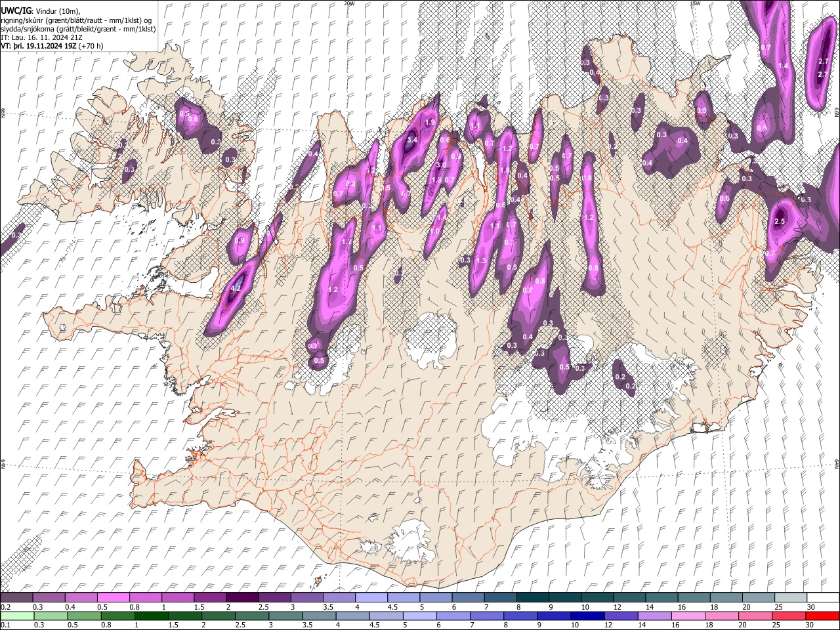Click the bright red swatch right of 30
Viewport: 840px width, 630px height.
823,616
